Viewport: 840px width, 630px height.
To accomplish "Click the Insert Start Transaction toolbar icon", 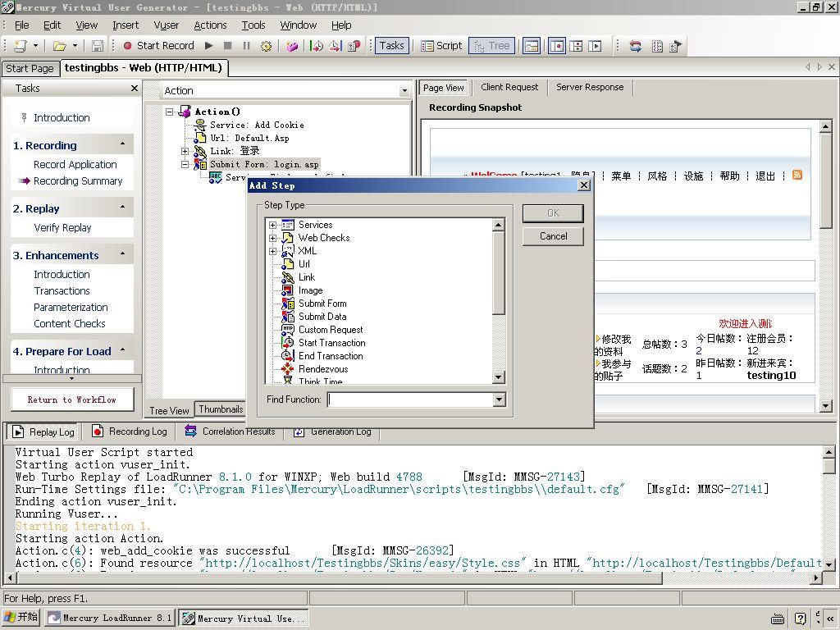I will 317,46.
